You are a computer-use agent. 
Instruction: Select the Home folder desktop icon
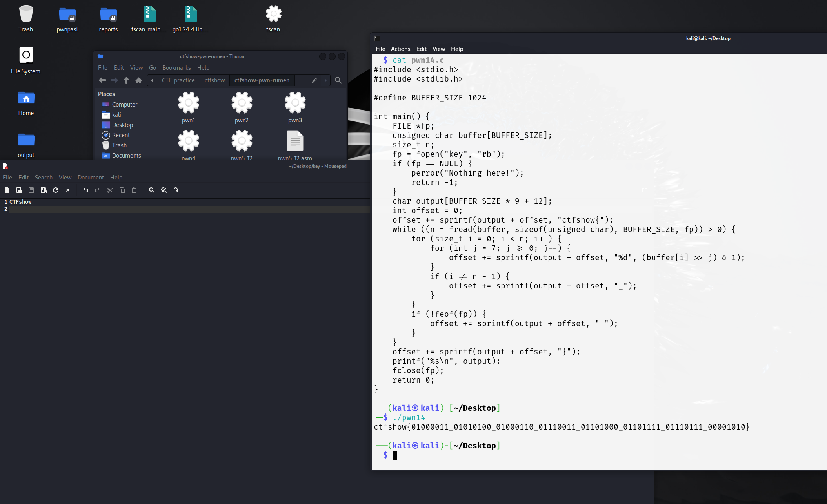point(26,103)
